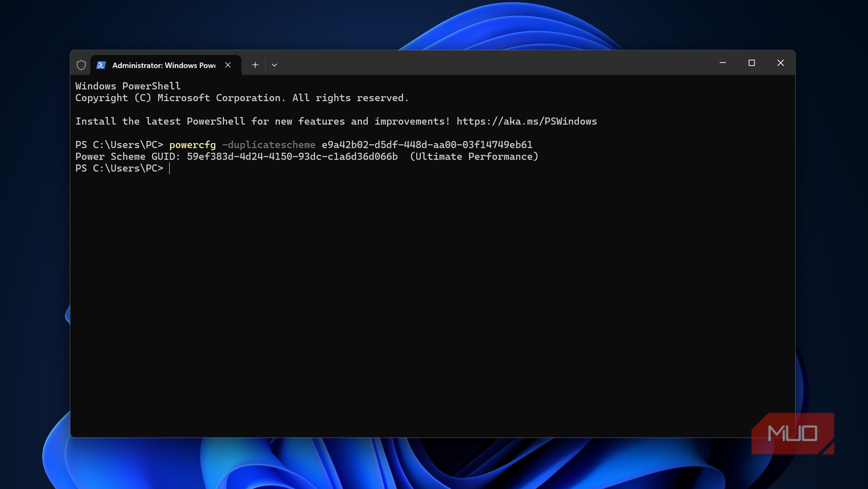This screenshot has width=868, height=489.
Task: Click the output GUID 59ef383d-4d24-4150-93dc-c1a6d36d066b
Action: [x=292, y=156]
